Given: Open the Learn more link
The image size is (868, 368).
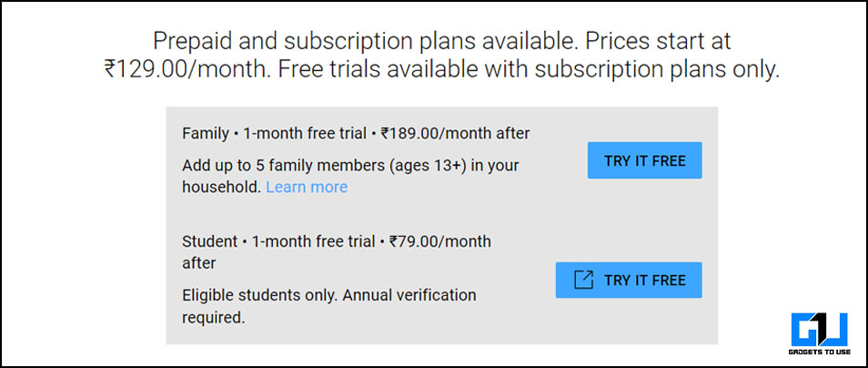Looking at the screenshot, I should pyautogui.click(x=307, y=187).
